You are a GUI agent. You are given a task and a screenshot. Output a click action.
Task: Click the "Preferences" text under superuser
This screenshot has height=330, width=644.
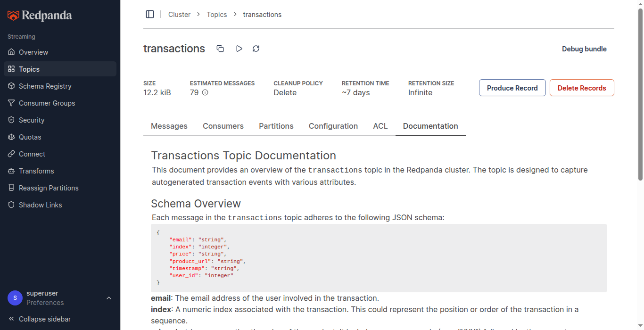click(x=45, y=303)
